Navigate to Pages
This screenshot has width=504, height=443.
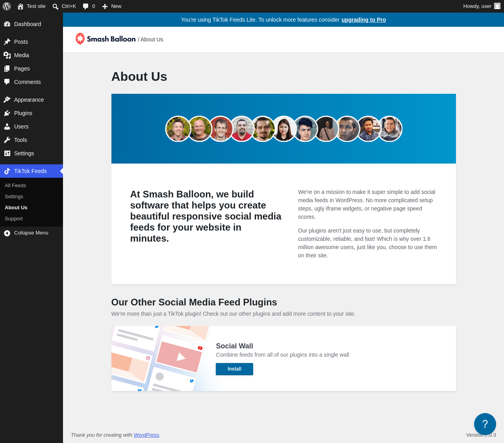(31, 69)
